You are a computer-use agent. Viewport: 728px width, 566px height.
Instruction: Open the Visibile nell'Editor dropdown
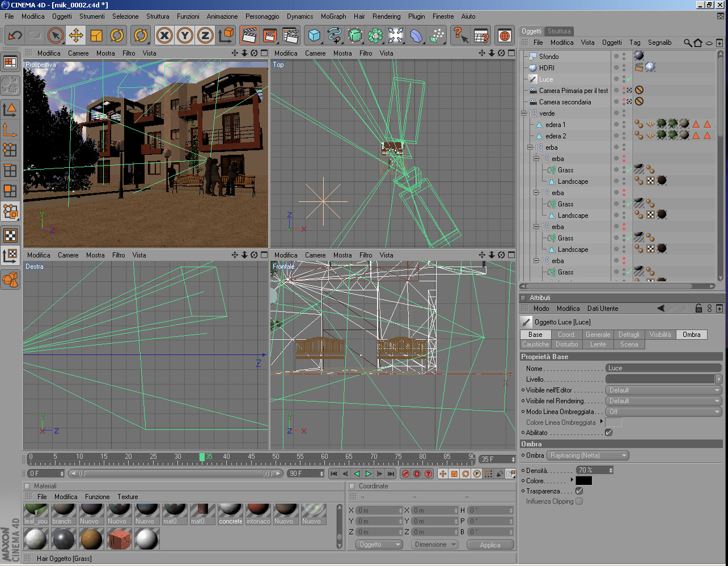pyautogui.click(x=663, y=390)
